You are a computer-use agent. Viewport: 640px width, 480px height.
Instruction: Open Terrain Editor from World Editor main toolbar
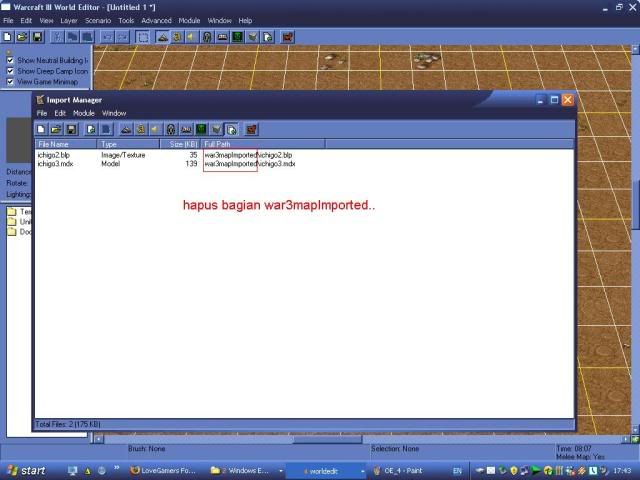click(x=162, y=37)
